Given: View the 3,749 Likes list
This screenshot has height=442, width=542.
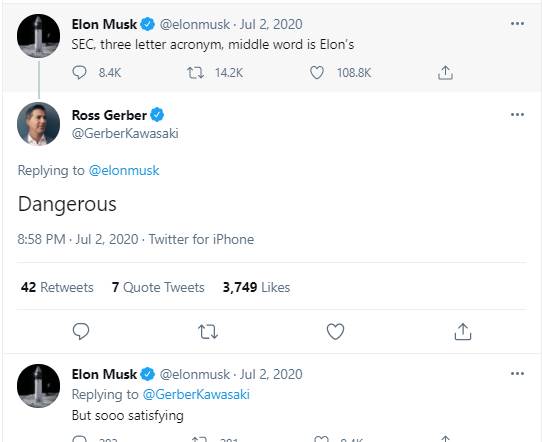Looking at the screenshot, I should (x=256, y=287).
